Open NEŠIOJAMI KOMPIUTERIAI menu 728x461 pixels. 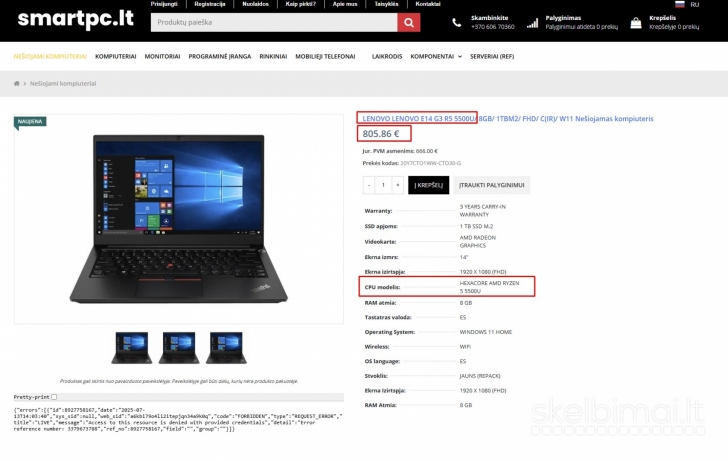pos(50,57)
